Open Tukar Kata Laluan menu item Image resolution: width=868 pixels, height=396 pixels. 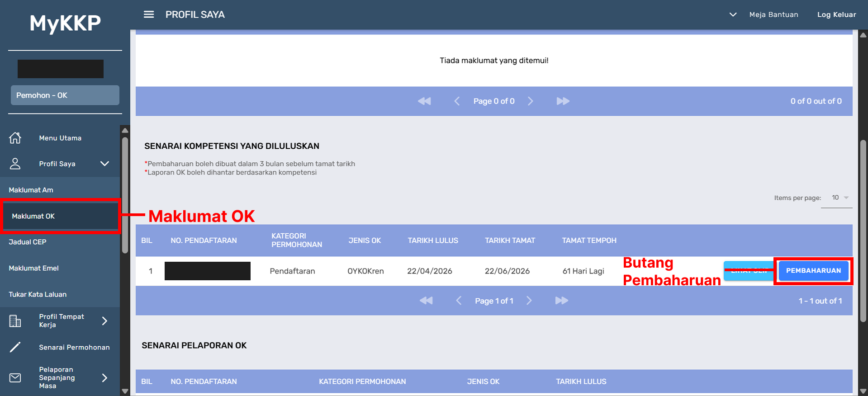click(x=38, y=294)
